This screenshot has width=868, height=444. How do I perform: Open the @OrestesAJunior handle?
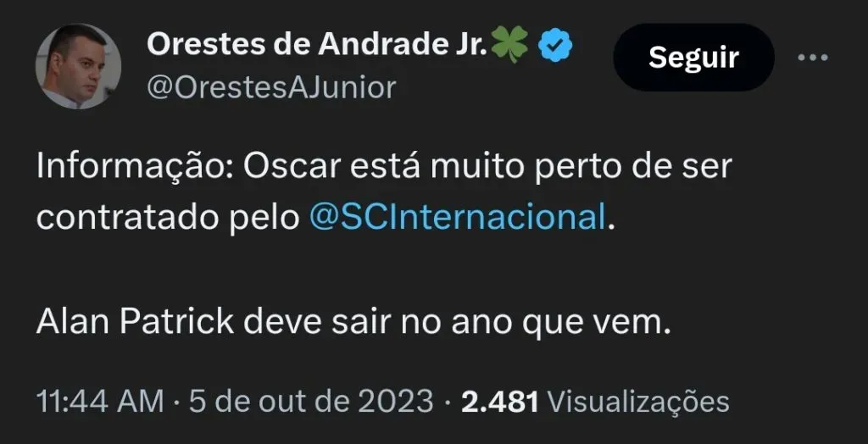(271, 87)
